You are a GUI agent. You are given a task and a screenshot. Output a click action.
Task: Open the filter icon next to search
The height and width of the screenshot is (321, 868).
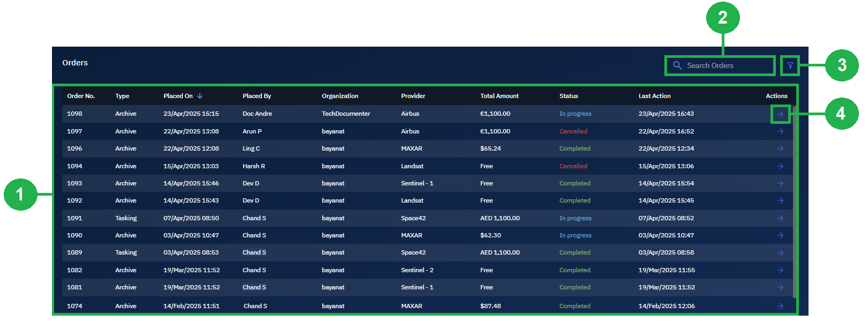[790, 65]
